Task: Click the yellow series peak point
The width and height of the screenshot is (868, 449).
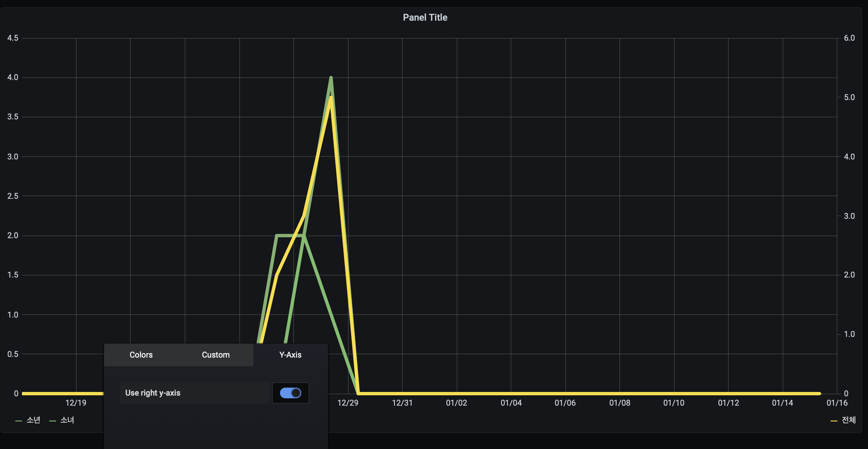Action: 331,97
